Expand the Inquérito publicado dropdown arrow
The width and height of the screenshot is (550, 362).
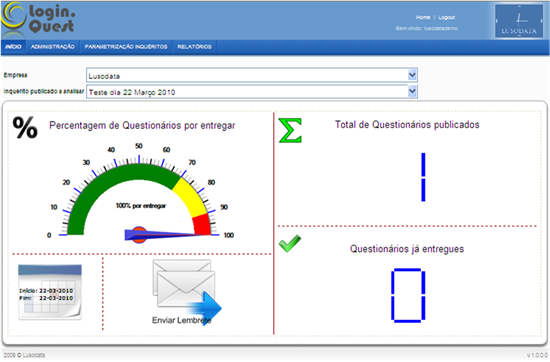(x=412, y=92)
